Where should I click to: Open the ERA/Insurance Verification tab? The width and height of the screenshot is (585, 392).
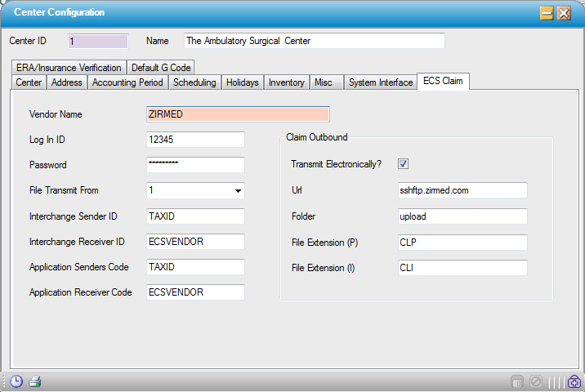(x=69, y=68)
